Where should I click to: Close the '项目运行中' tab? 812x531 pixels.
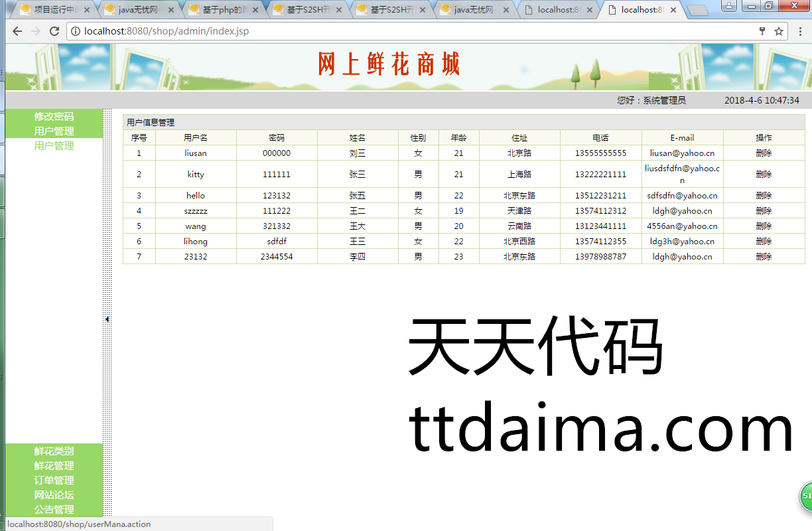tap(88, 10)
